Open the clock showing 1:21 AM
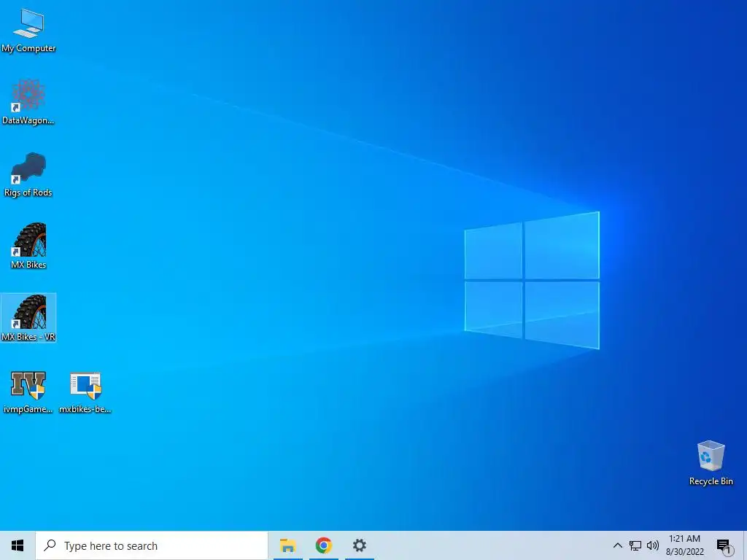 pyautogui.click(x=684, y=545)
